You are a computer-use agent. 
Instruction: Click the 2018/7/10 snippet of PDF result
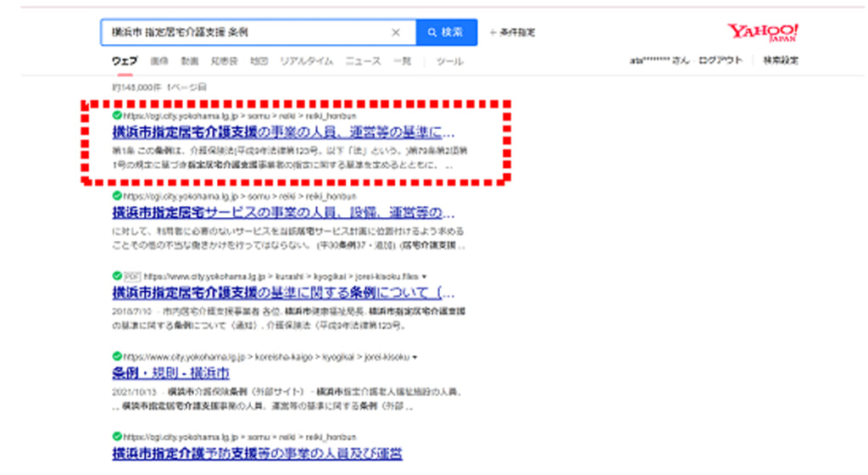(x=288, y=318)
